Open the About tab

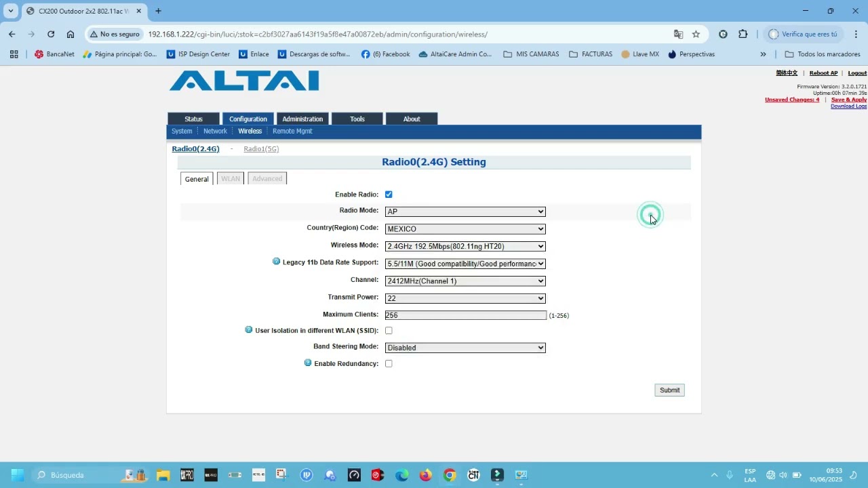point(412,119)
